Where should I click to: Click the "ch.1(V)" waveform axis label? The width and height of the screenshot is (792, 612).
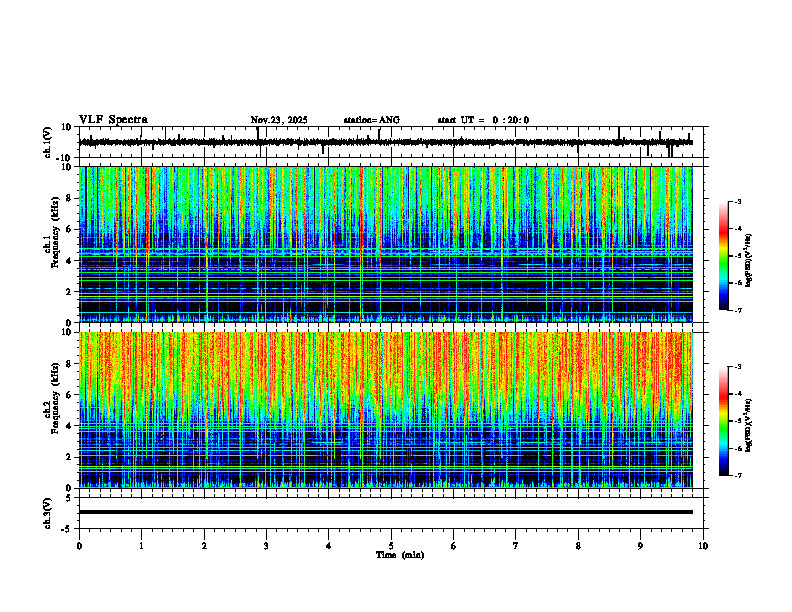[47, 142]
